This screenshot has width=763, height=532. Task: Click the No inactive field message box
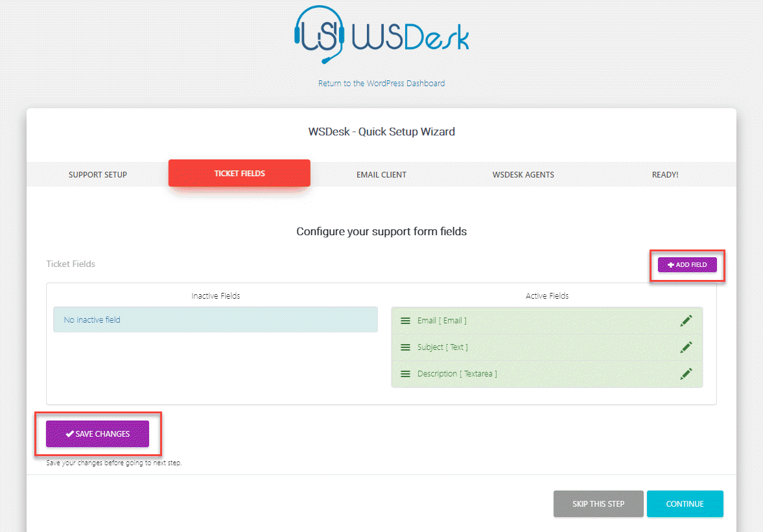click(x=216, y=319)
